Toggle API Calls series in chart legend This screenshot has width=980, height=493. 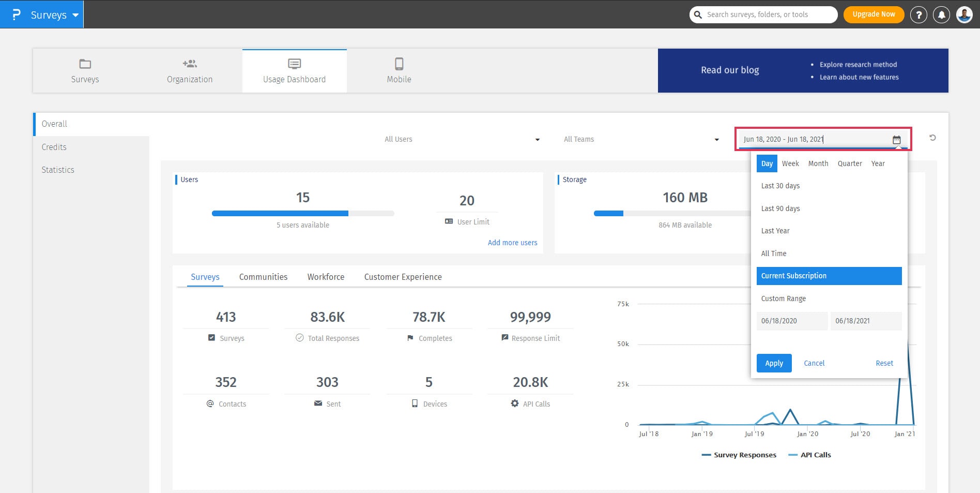point(809,455)
